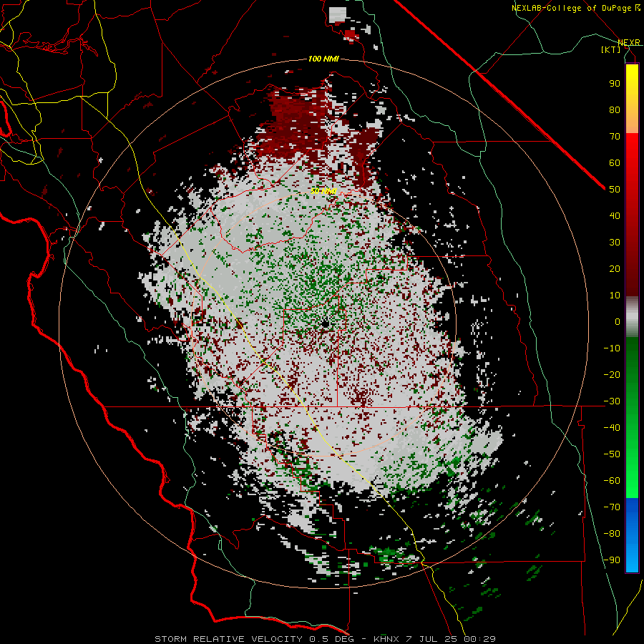644x644 pixels.
Task: Click the 0 value on the velocity scale
Action: (x=618, y=321)
